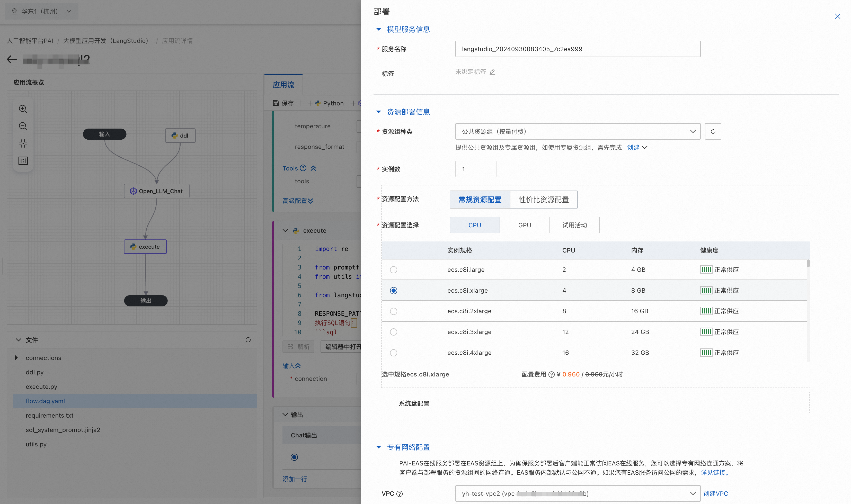This screenshot has width=851, height=504.
Task: Collapse the 输出 section
Action: pos(285,415)
